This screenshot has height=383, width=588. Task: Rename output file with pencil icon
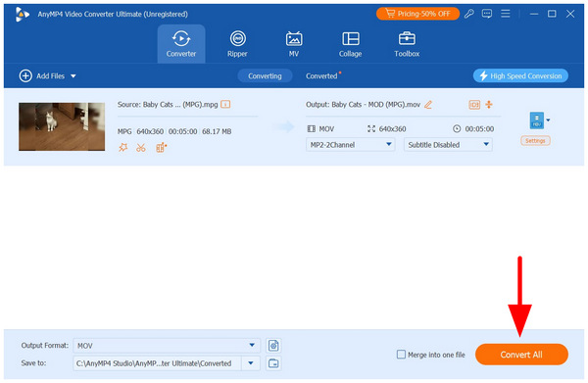pos(428,105)
